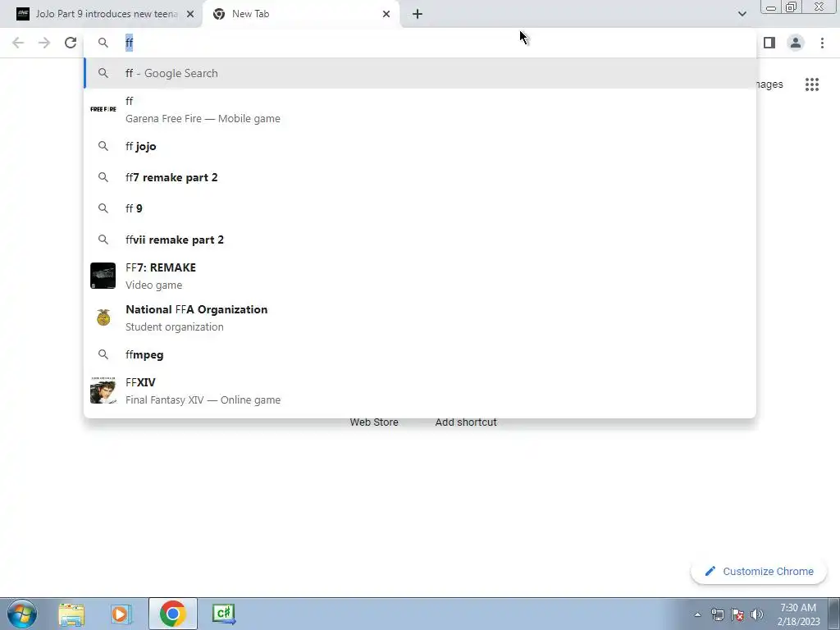Close the New Tab tab

(x=386, y=14)
